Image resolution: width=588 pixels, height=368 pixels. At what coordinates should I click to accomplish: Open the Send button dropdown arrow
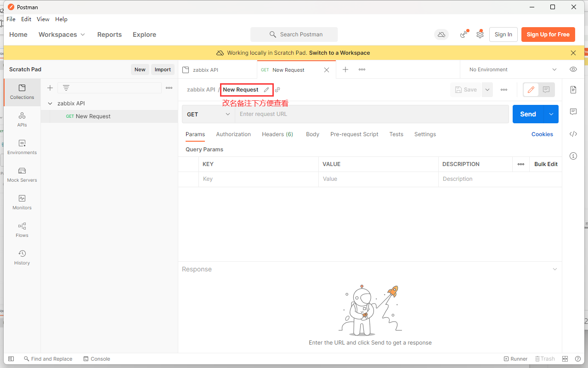(x=551, y=114)
